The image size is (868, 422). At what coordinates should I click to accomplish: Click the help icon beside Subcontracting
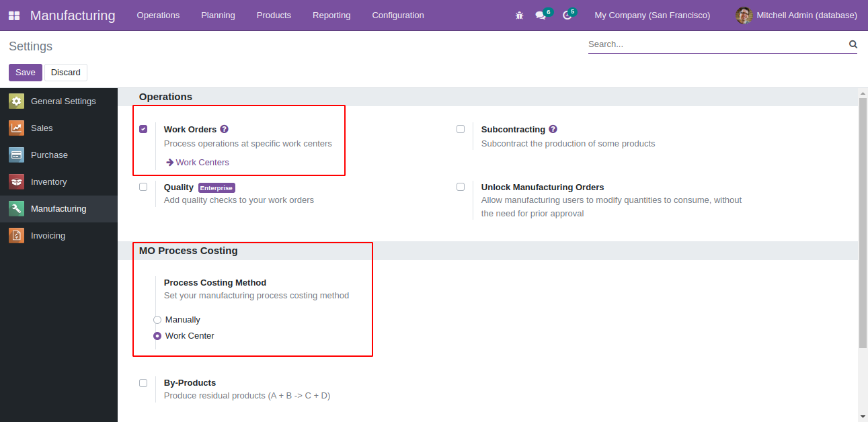click(x=553, y=129)
